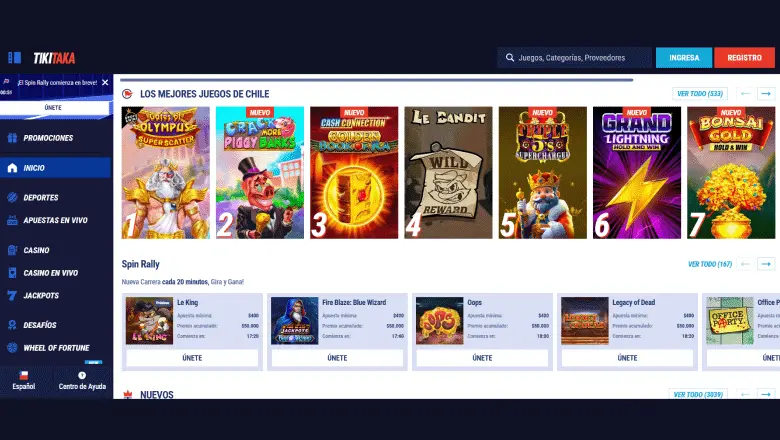Click the search magnifier icon

point(510,58)
